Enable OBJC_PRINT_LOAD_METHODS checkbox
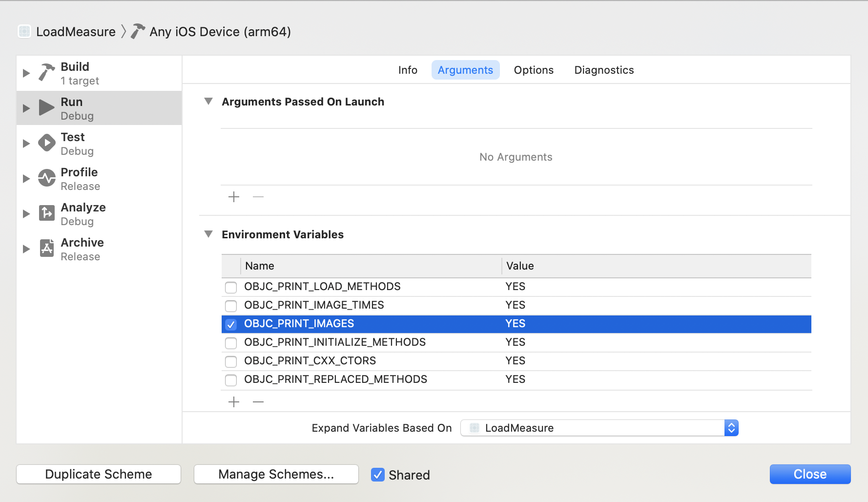The image size is (868, 502). click(231, 287)
